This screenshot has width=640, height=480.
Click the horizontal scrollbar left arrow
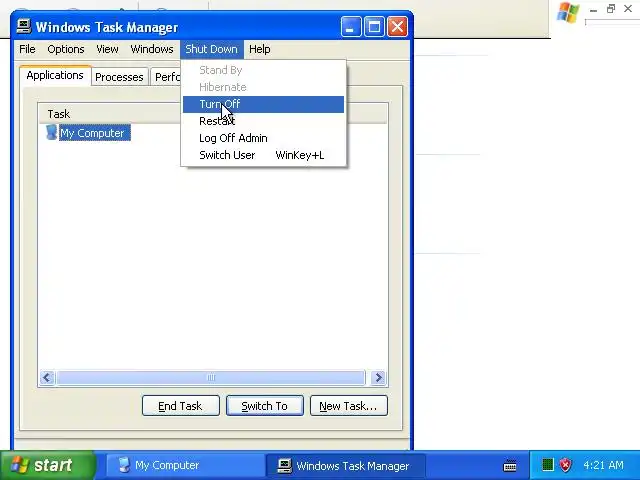[x=47, y=378]
